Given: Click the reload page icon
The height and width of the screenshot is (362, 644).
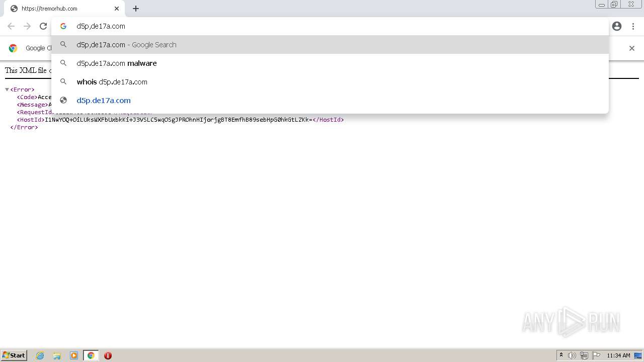Looking at the screenshot, I should (x=43, y=26).
